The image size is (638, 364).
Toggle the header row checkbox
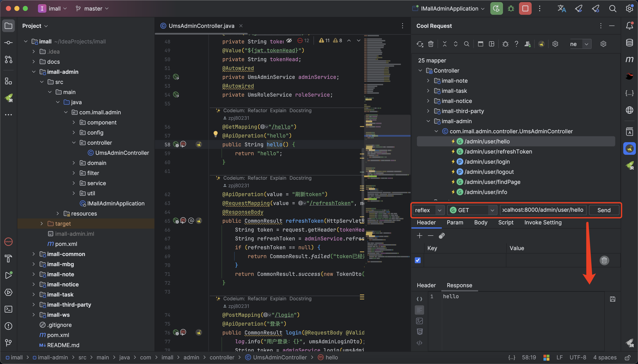(418, 260)
